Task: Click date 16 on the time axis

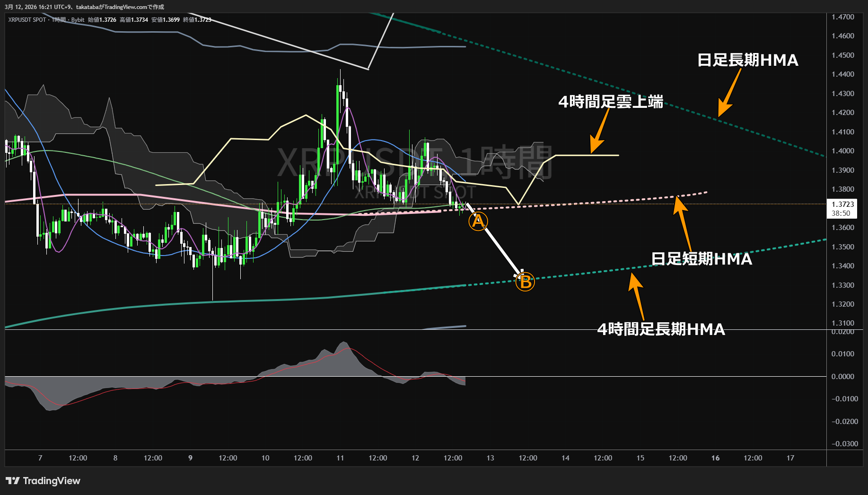Action: pos(715,458)
